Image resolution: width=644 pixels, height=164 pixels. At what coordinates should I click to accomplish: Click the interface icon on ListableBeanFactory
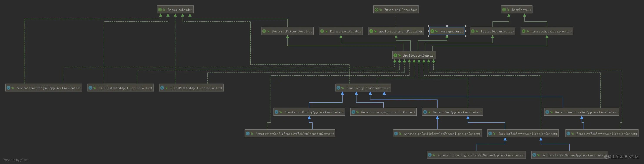[473, 31]
